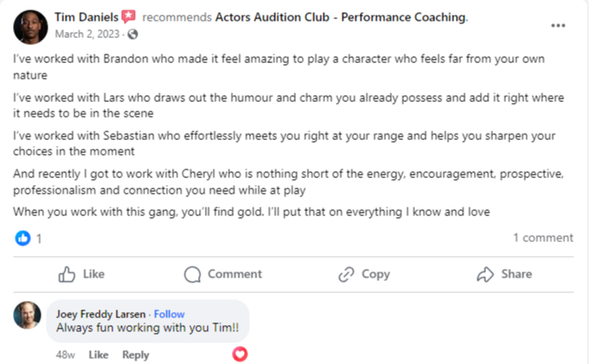The image size is (589, 364).
Task: Click the recommends badge icon beside Tim Daniels
Action: (x=128, y=16)
